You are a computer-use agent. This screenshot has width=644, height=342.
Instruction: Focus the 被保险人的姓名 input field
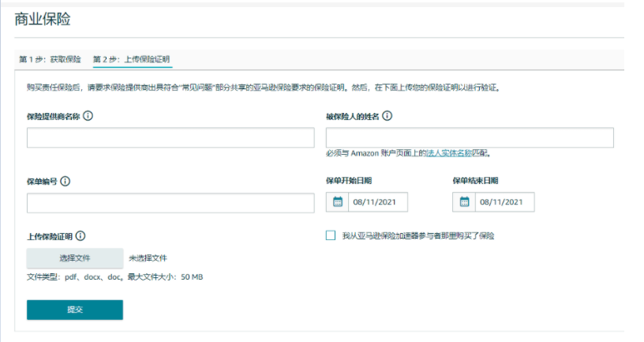pos(470,137)
